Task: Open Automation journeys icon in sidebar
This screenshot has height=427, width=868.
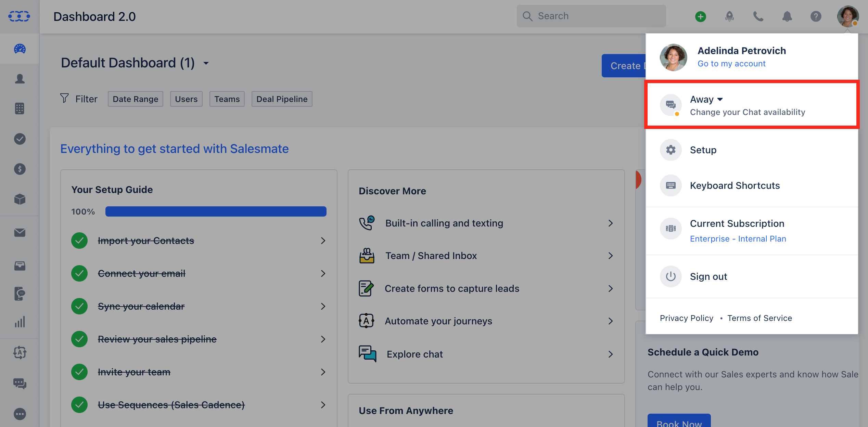Action: (20, 352)
